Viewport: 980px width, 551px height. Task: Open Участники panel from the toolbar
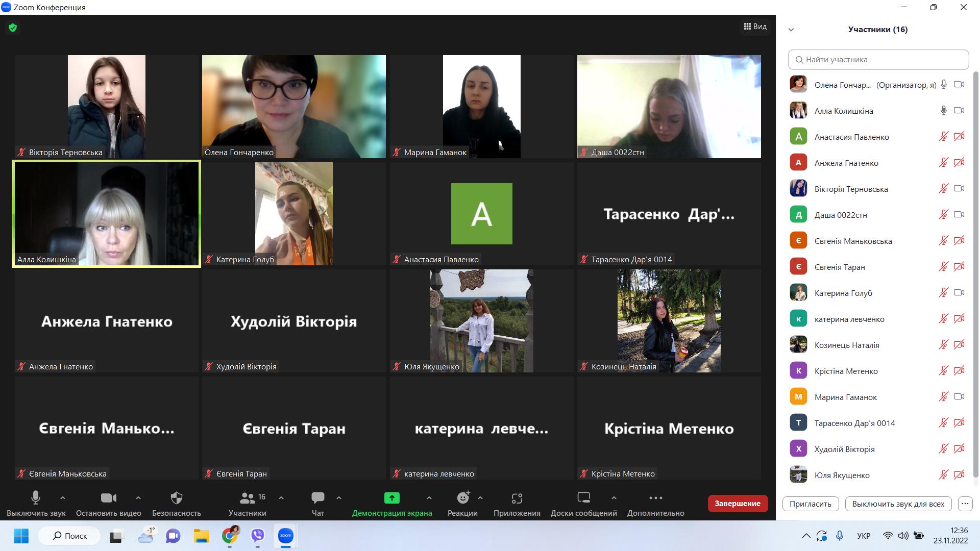(248, 498)
